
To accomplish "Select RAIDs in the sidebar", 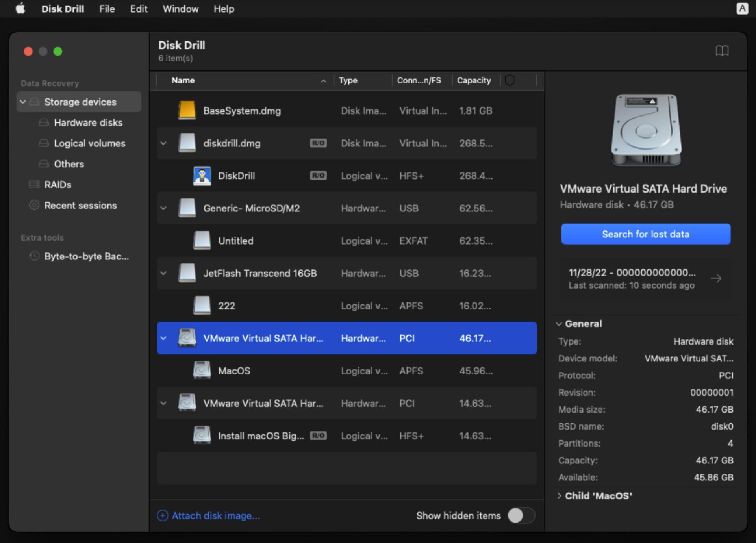I will (57, 185).
